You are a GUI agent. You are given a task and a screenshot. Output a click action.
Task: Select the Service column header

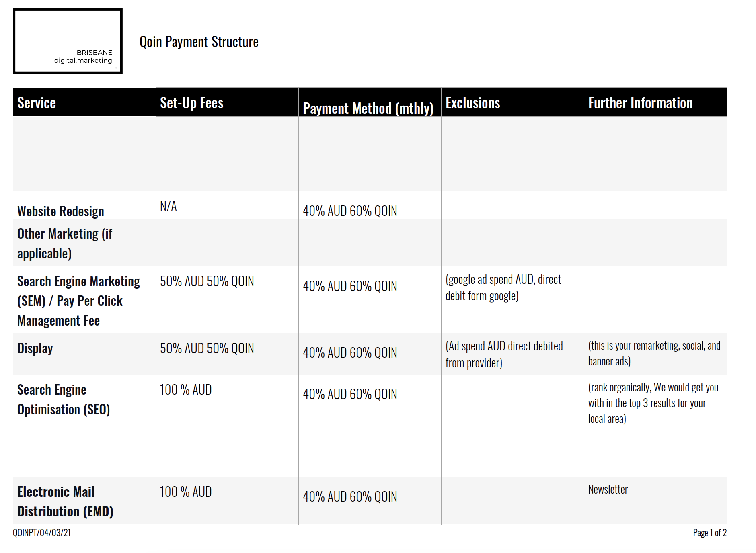point(84,102)
